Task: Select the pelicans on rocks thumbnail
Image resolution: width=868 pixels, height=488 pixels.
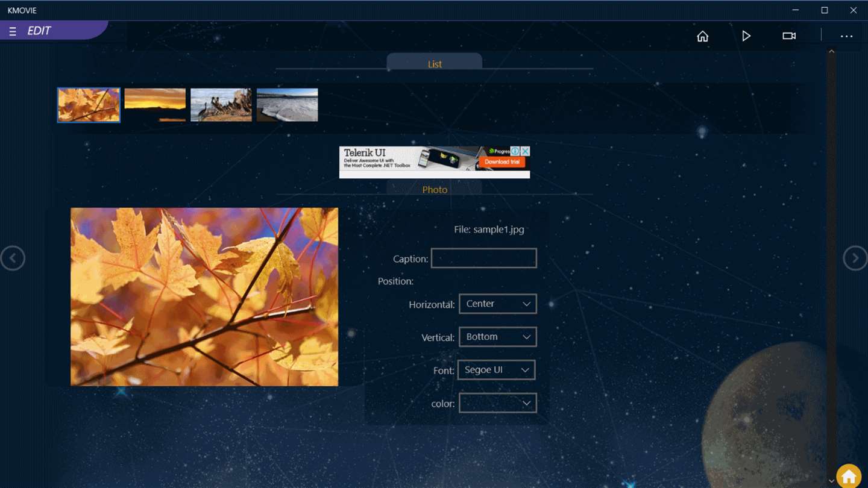Action: (221, 105)
